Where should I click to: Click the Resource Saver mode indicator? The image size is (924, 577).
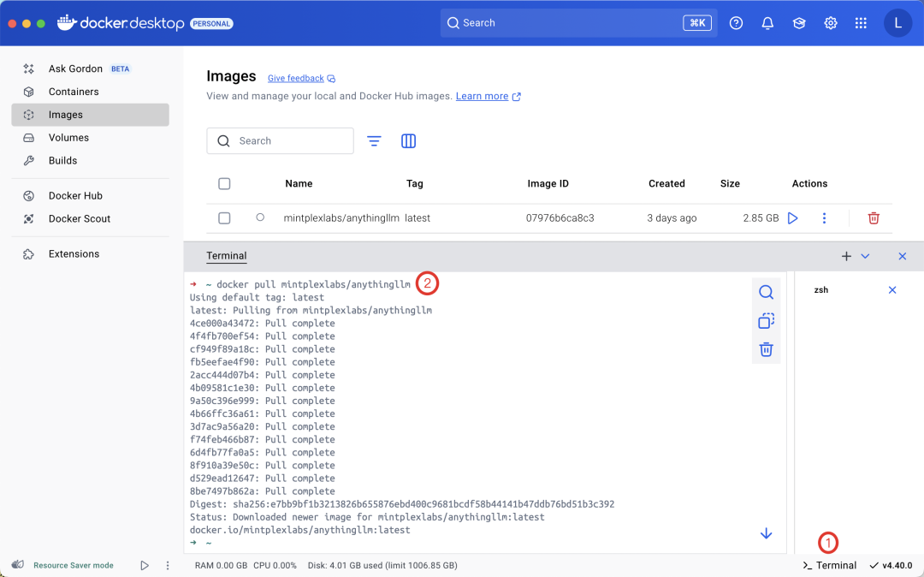[x=73, y=565]
